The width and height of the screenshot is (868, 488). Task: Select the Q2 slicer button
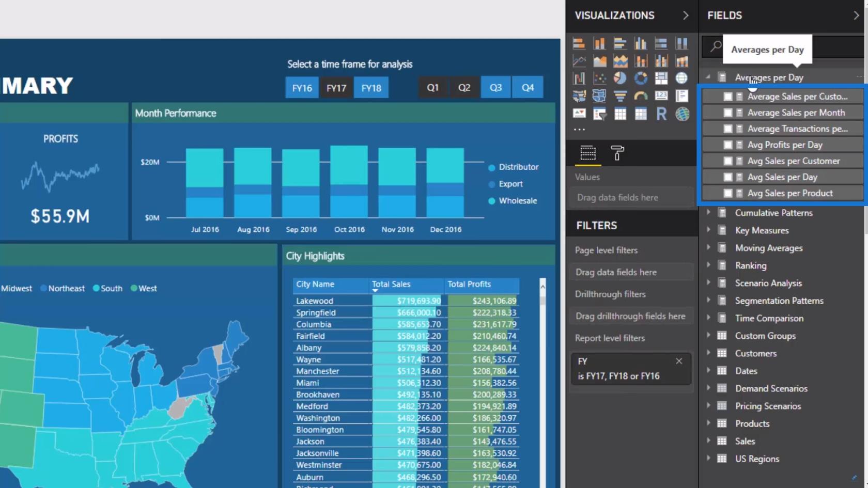point(464,87)
